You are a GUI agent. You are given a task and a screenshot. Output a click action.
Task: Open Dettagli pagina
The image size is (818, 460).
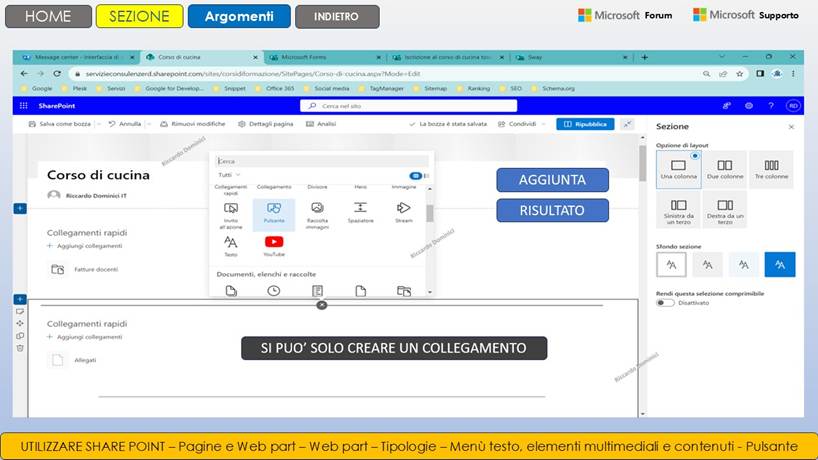pos(266,124)
